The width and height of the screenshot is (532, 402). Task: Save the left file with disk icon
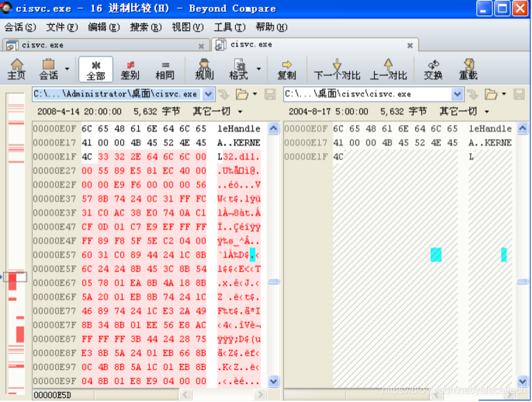270,94
